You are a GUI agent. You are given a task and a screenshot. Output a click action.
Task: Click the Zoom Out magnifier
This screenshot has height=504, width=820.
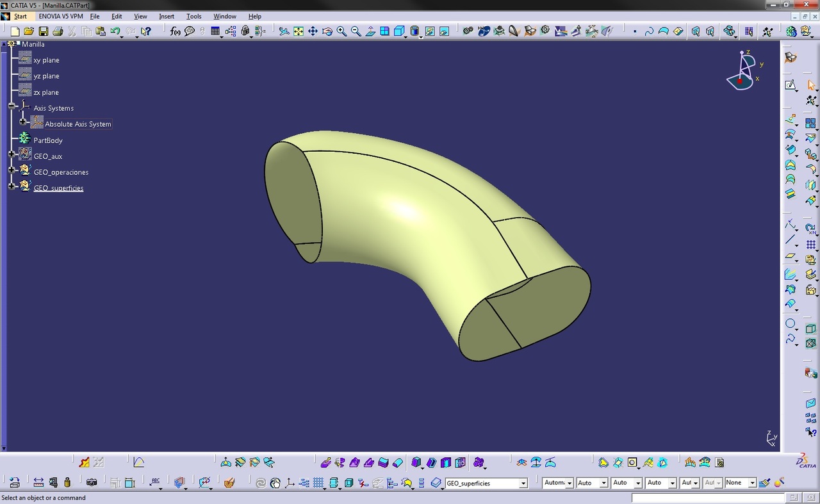click(x=356, y=31)
